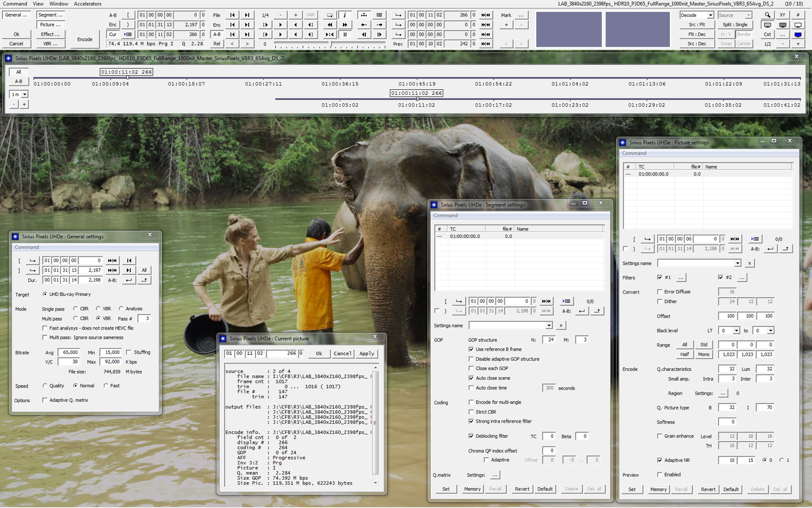This screenshot has height=508, width=812.
Task: Click the Effect... toolbar button
Action: click(51, 34)
